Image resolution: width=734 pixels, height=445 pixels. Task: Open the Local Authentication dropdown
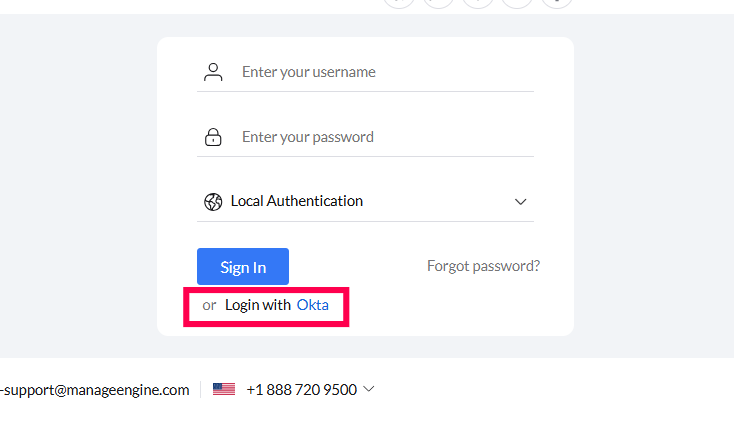[x=366, y=201]
